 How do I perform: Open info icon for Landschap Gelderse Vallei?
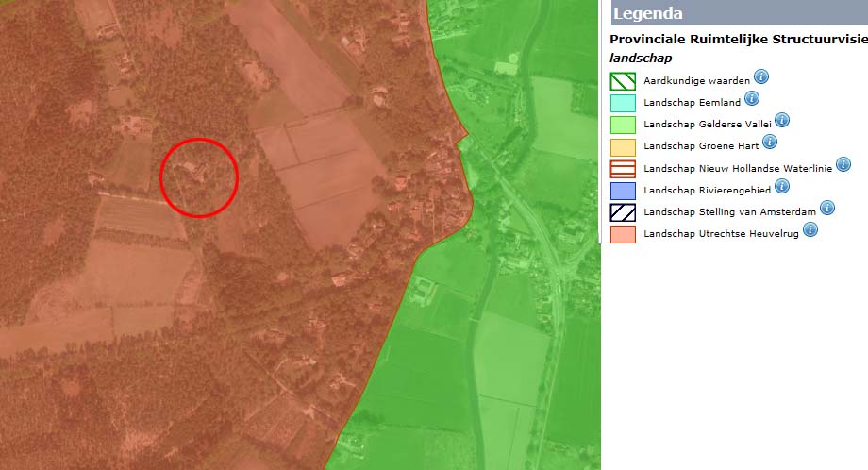click(x=782, y=120)
